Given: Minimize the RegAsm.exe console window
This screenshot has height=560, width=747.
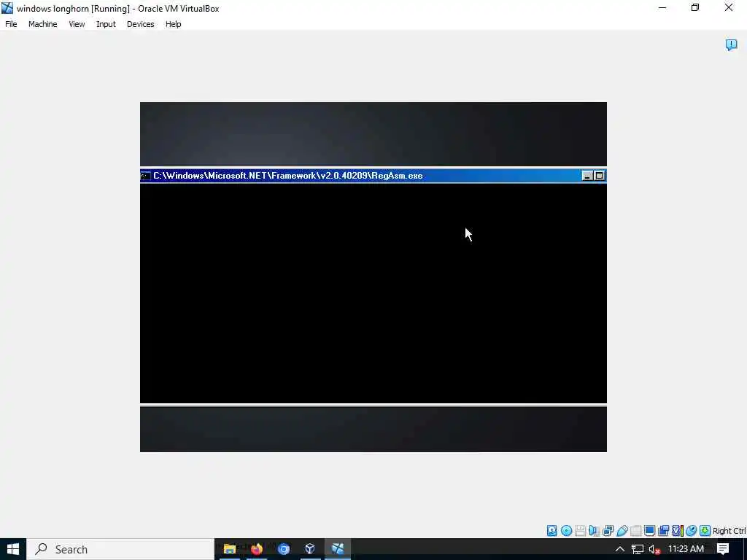Looking at the screenshot, I should click(x=587, y=176).
